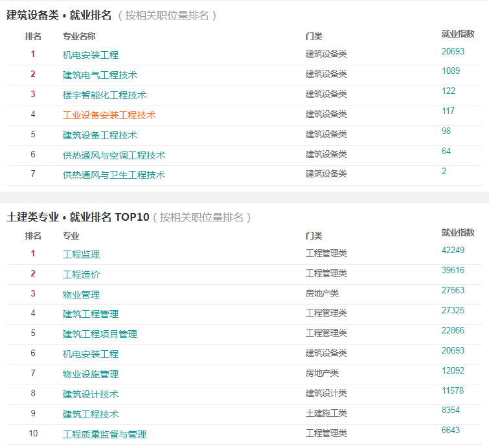Open 供热通风与卫生工程技术 major

(114, 175)
